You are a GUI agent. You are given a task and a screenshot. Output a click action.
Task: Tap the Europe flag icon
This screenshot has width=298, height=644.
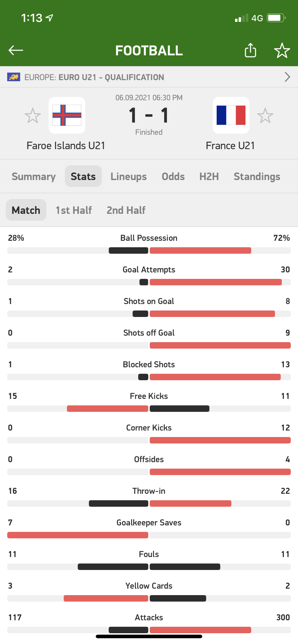click(14, 77)
